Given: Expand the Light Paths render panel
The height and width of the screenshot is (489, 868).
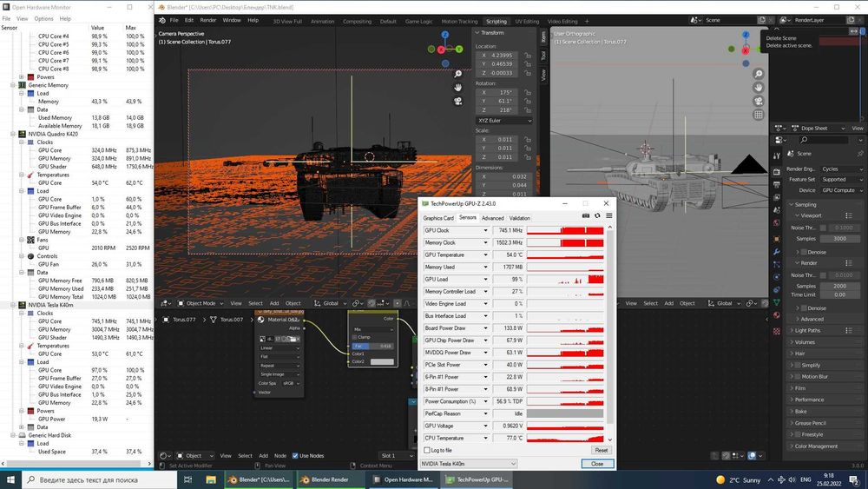Looking at the screenshot, I should pos(807,331).
